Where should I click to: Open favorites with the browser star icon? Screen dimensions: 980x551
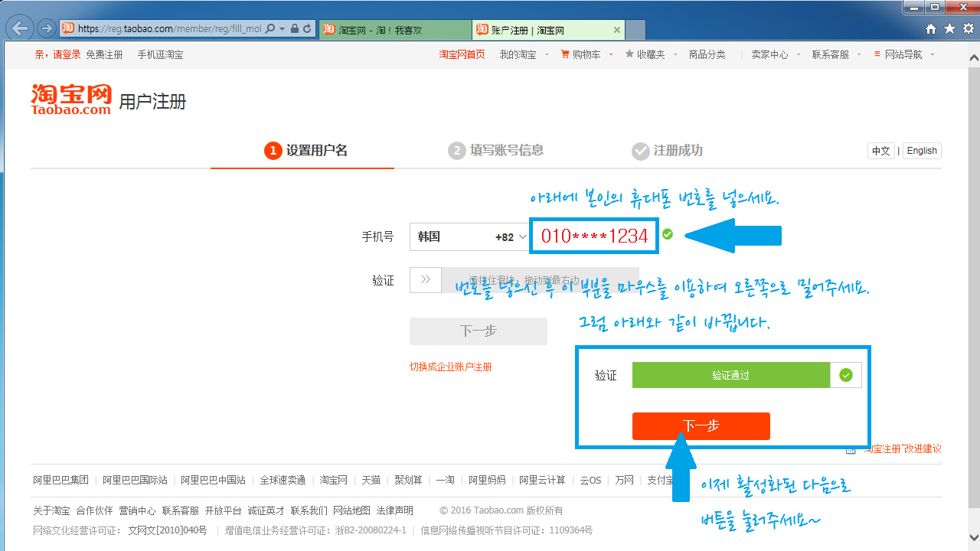pyautogui.click(x=949, y=28)
